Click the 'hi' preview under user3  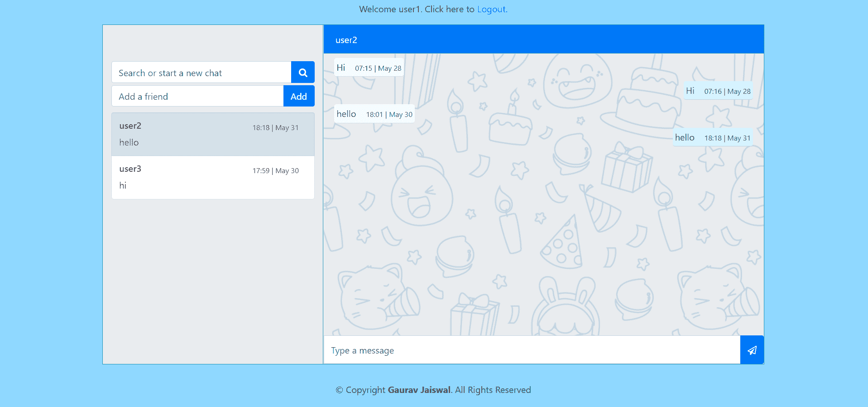click(123, 185)
